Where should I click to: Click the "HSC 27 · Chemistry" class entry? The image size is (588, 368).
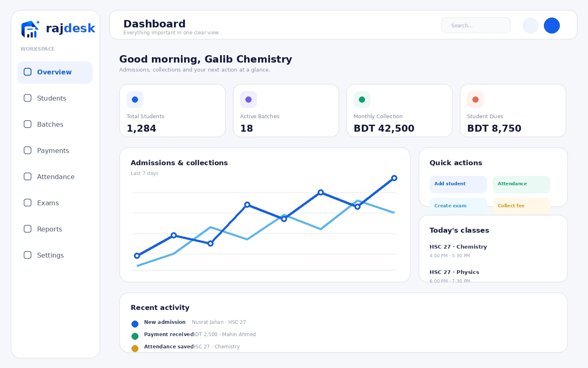[458, 247]
